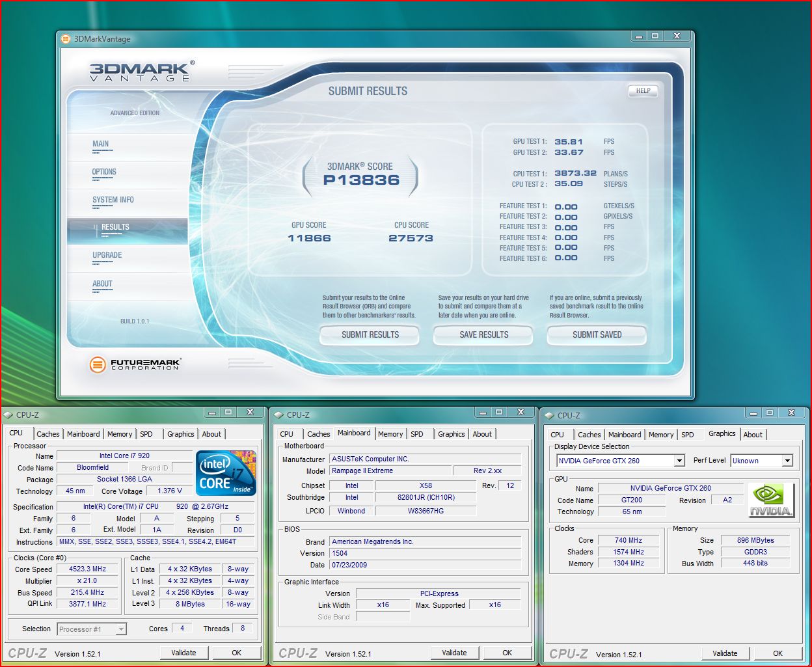
Task: Switch to Caches tab in Mainboard window
Action: click(319, 434)
